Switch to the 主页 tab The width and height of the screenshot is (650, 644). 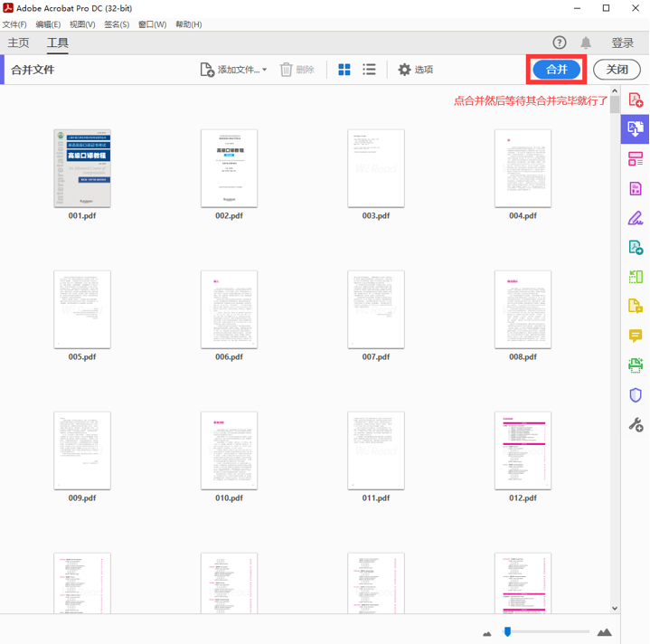coord(18,43)
